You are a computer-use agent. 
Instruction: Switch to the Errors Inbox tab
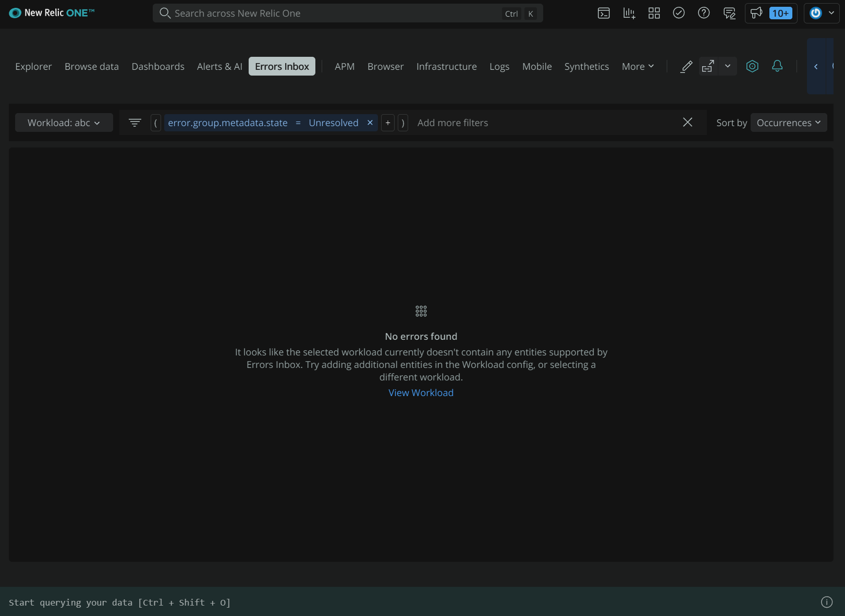pyautogui.click(x=281, y=66)
